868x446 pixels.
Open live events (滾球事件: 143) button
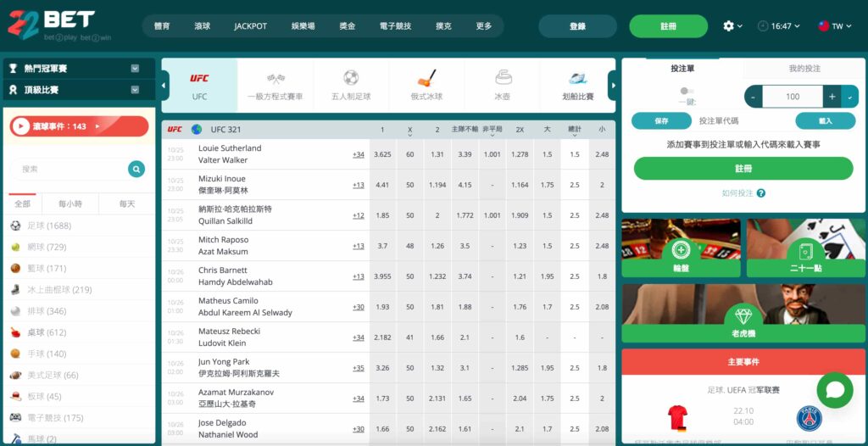[x=79, y=126]
